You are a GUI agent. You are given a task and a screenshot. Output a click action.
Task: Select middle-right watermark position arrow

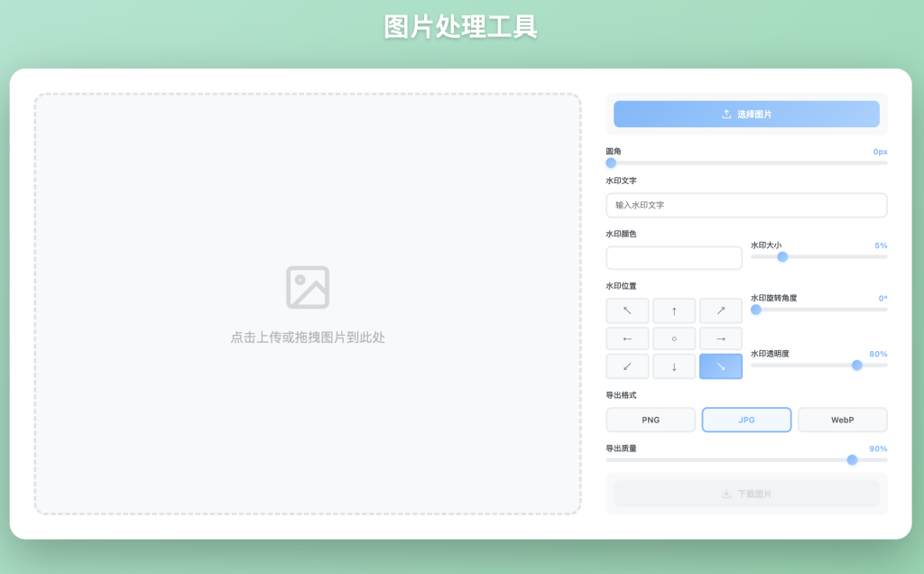point(721,338)
